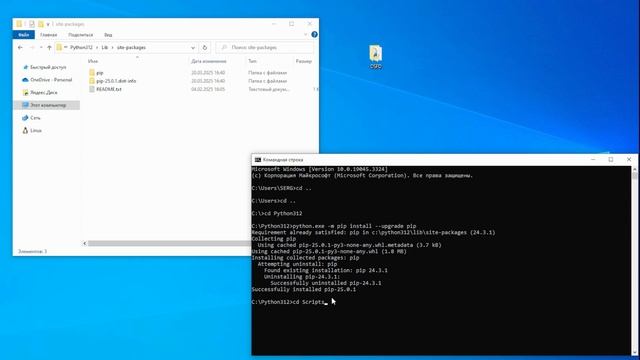Select the pip-25.0.1.dist-info folder
640x360 pixels.
point(116,81)
